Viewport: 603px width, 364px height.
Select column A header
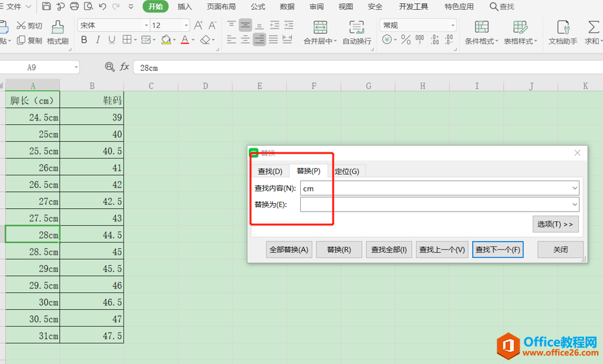[x=33, y=85]
